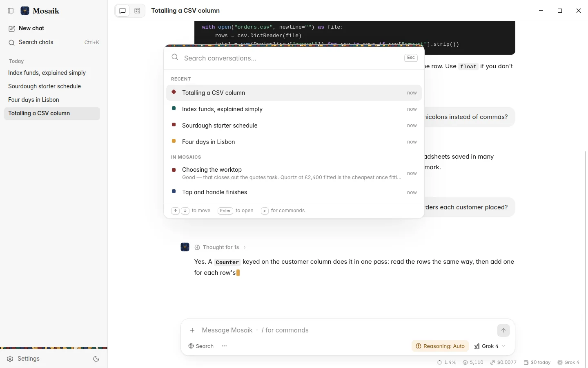Click the 'Counter' inline code text
The image size is (588, 368).
tap(227, 262)
